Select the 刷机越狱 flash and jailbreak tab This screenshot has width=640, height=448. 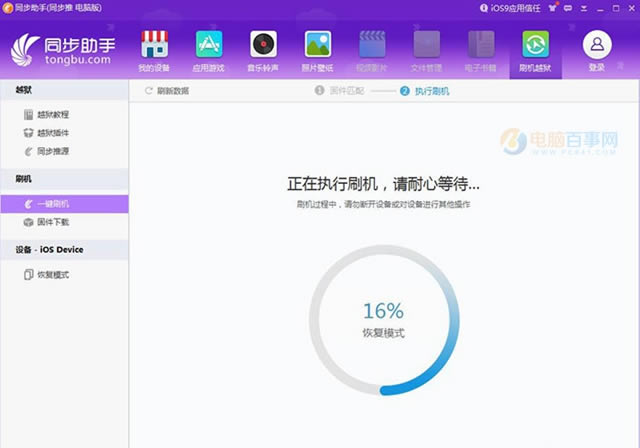pos(536,50)
